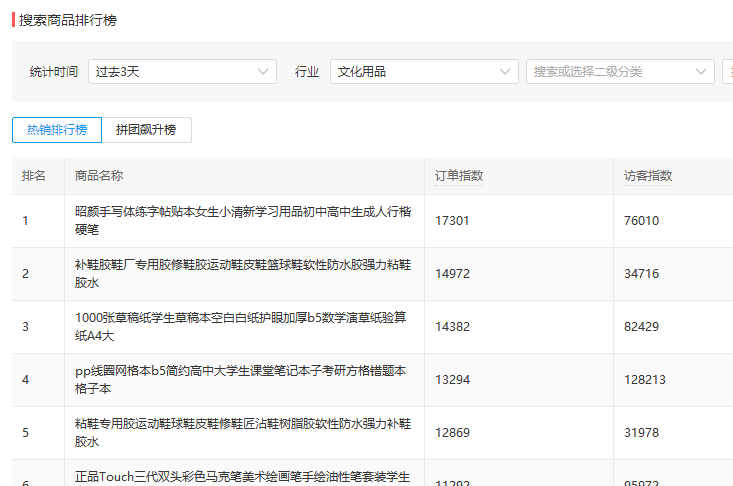Open the 补鞋胶鞋厂专用胶 product in rank 2
The image size is (733, 486).
[x=243, y=273]
